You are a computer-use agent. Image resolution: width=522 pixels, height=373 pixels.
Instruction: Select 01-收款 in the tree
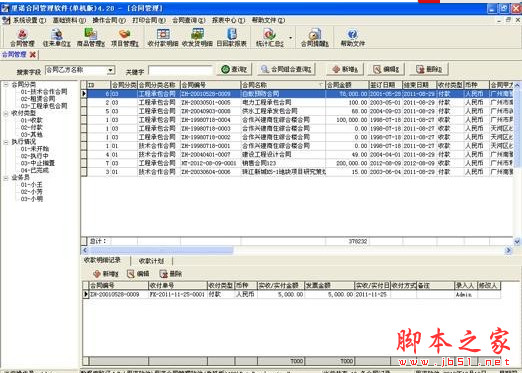click(31, 120)
